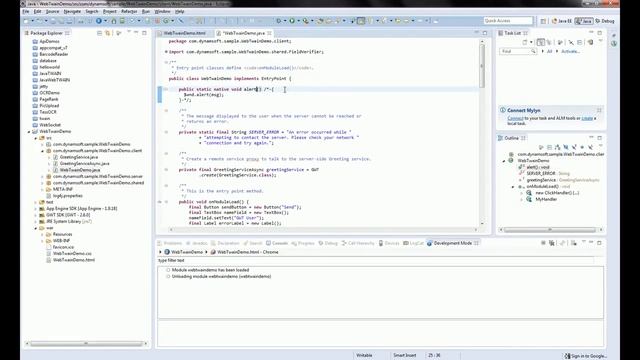640x360 pixels.
Task: Select 'Unloading module webtwaindemo' log entry
Action: click(x=221, y=277)
